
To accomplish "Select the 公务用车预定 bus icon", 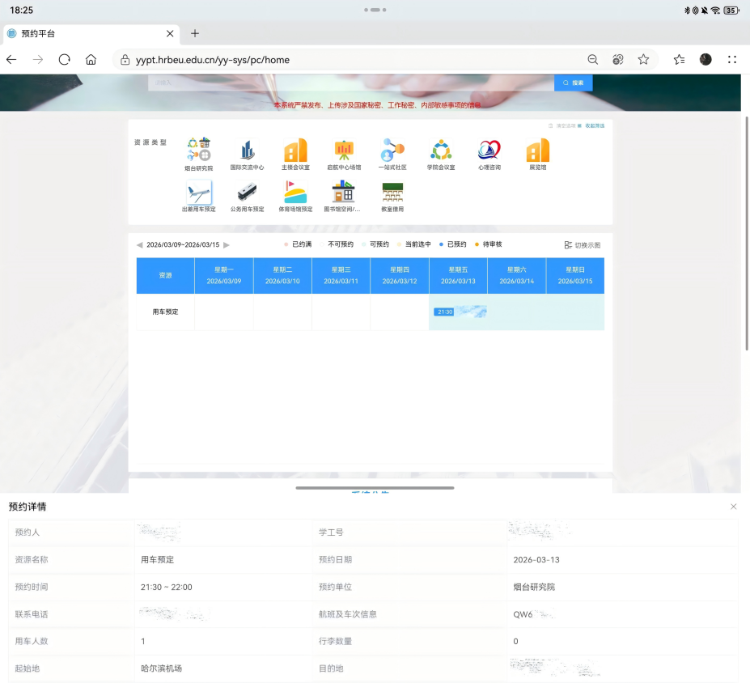I will (247, 193).
